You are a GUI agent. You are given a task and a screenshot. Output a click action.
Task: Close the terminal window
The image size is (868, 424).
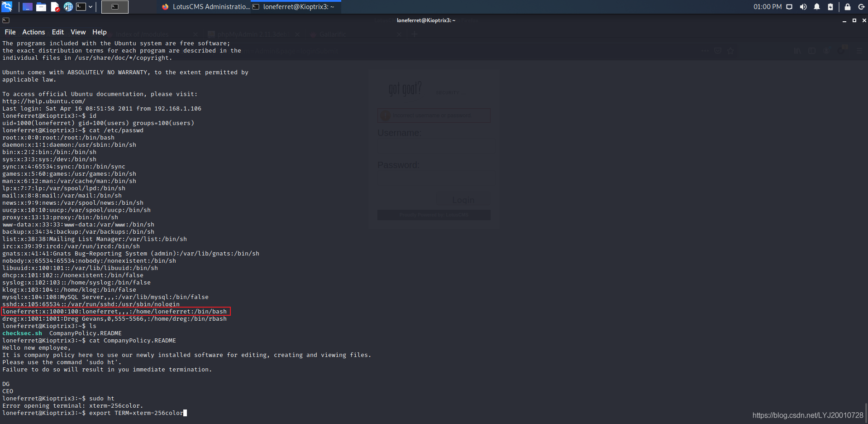(x=864, y=20)
